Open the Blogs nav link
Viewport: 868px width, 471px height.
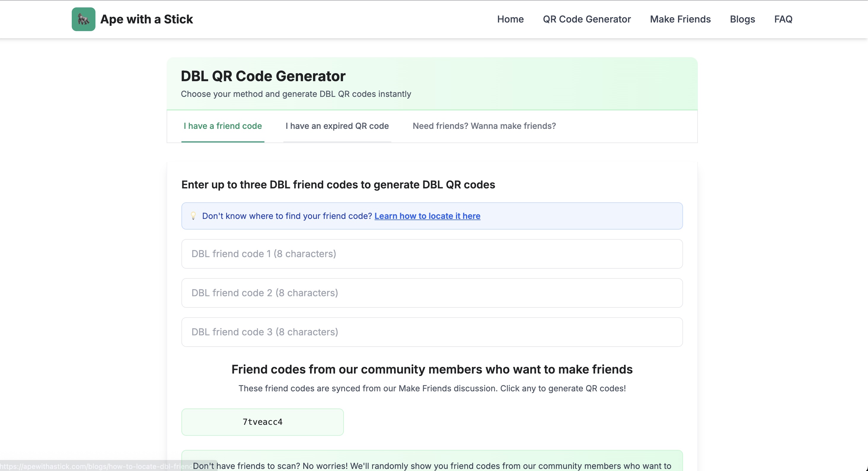click(742, 19)
